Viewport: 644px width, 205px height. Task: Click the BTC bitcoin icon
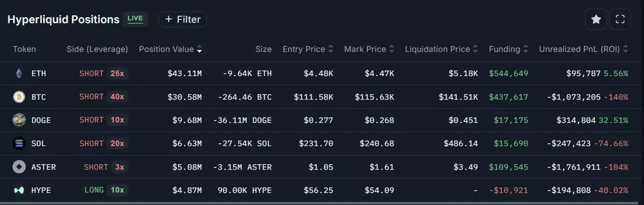click(x=19, y=97)
